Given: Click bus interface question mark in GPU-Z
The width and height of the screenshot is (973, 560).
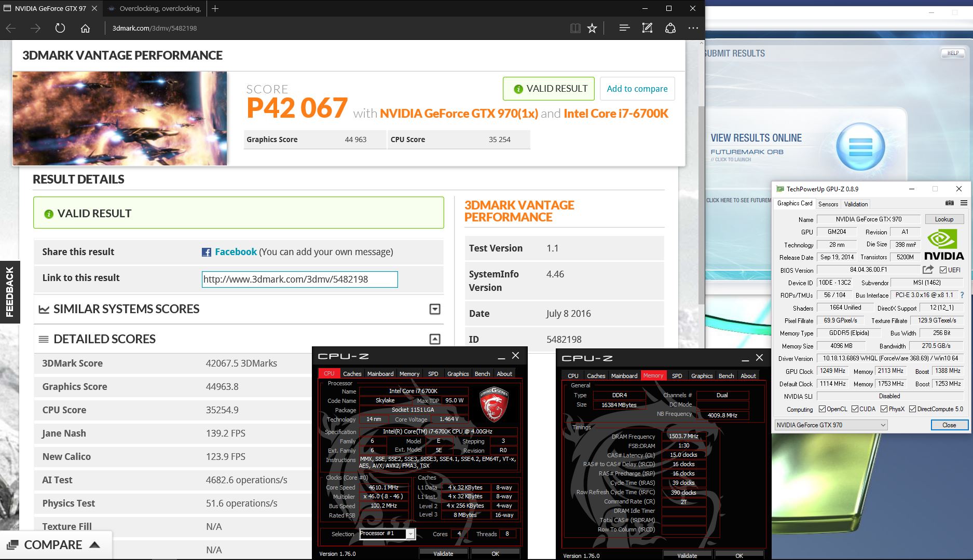Looking at the screenshot, I should (x=962, y=295).
